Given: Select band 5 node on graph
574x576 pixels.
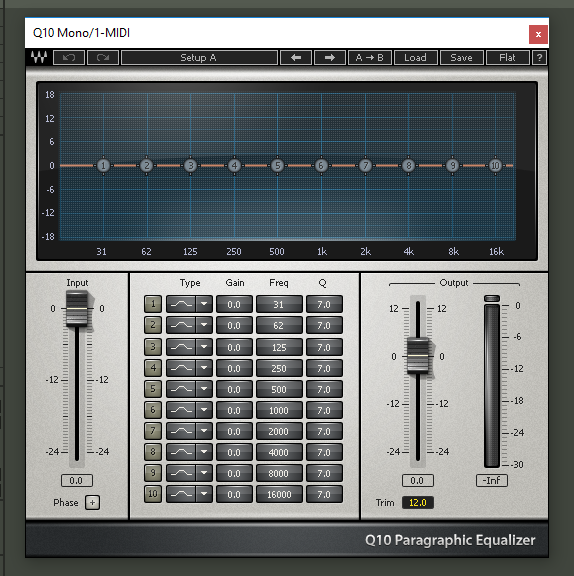Looking at the screenshot, I should click(278, 166).
